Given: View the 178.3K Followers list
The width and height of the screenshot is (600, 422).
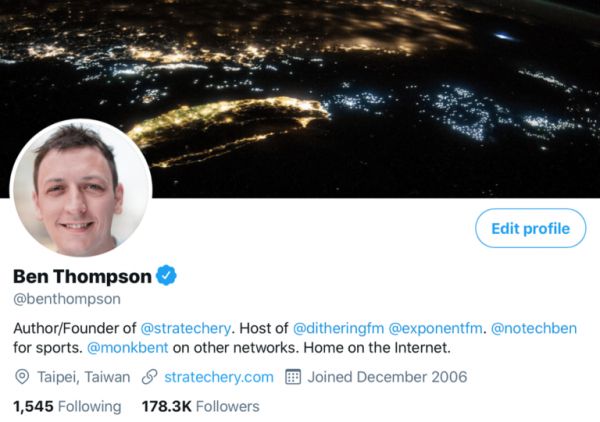Looking at the screenshot, I should point(201,406).
